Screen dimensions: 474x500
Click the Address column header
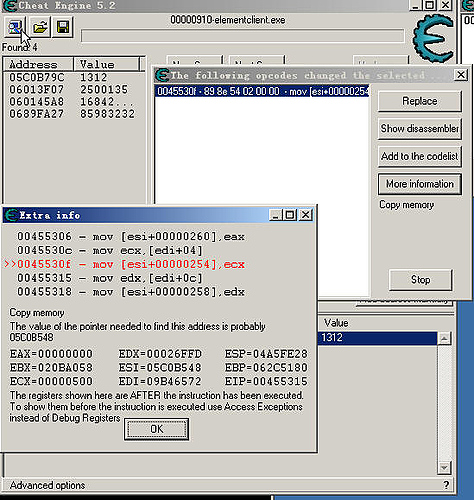click(38, 64)
